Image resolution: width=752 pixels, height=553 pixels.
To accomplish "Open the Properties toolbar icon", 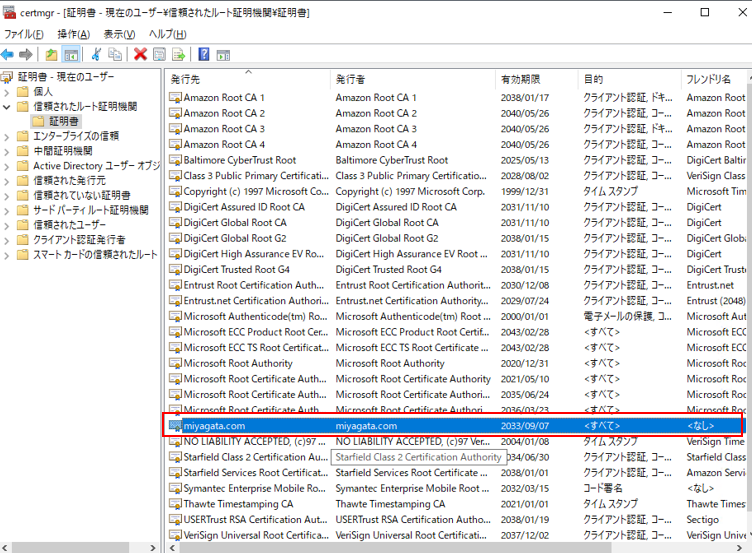I will point(159,55).
